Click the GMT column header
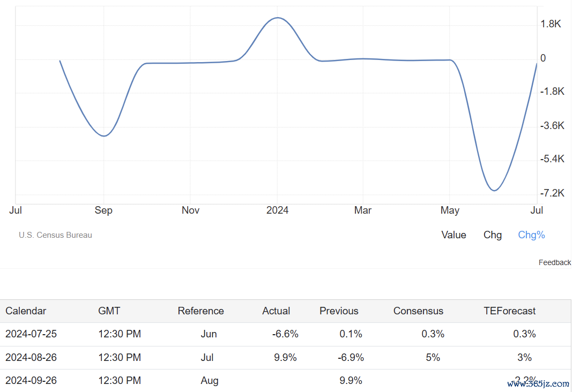Screen dimensions: 573x392 [109, 311]
